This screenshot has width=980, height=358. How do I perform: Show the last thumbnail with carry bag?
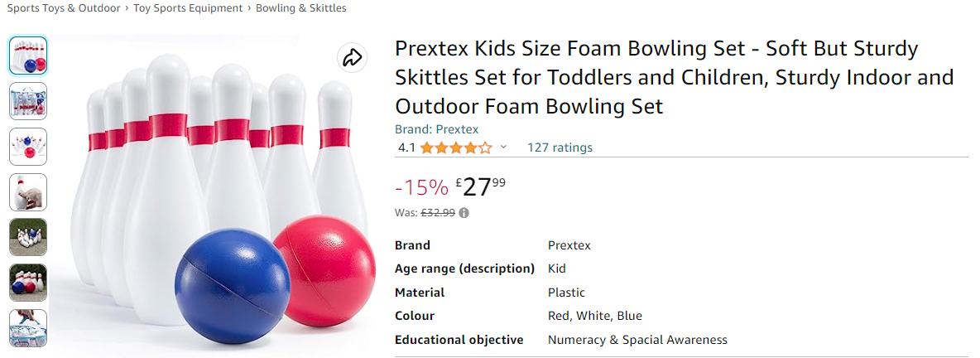[x=28, y=327]
